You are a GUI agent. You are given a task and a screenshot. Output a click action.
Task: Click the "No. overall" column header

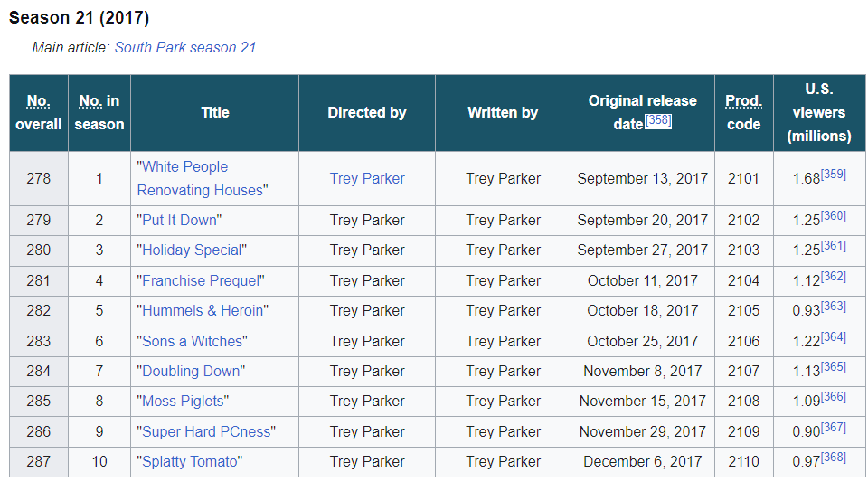click(x=39, y=101)
